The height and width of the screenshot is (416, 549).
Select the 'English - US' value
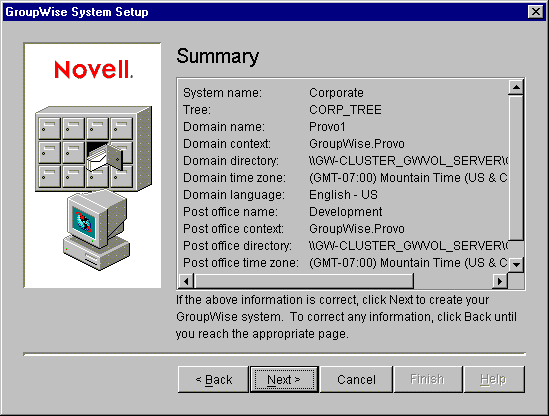coord(343,195)
